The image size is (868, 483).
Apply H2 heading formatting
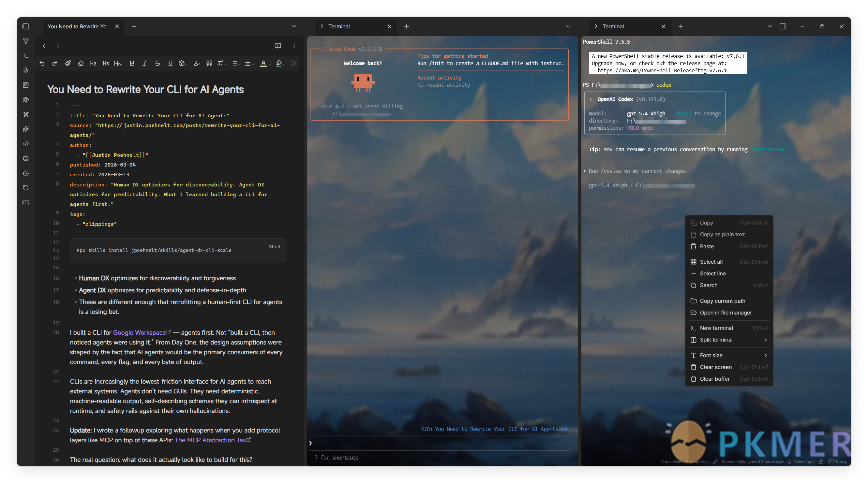(x=93, y=63)
